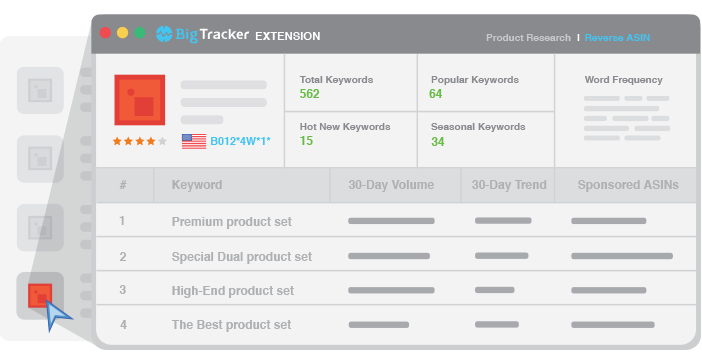Click the highlighted red sidebar product icon
The image size is (702, 363).
pos(40,296)
